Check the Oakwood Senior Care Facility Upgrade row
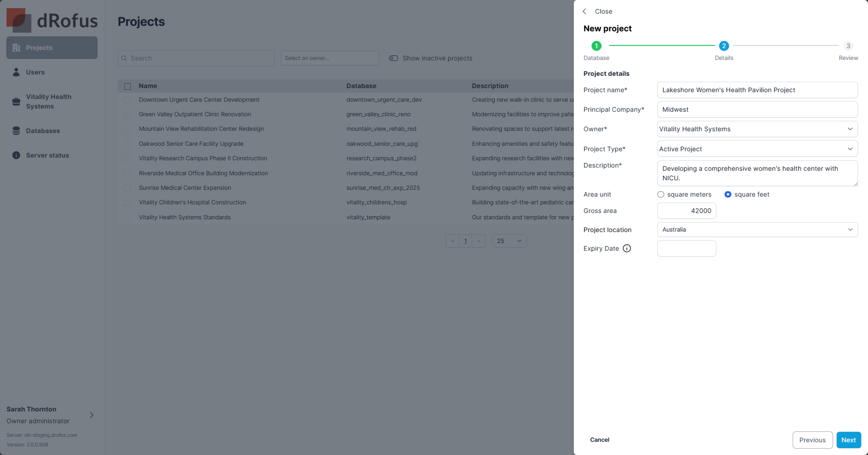The width and height of the screenshot is (868, 455). [127, 144]
